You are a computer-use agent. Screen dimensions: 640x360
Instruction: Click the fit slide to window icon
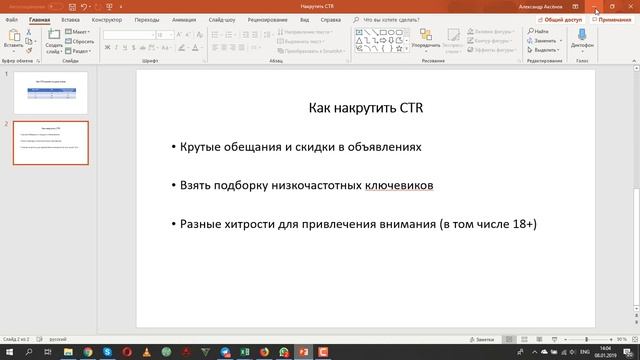635,340
